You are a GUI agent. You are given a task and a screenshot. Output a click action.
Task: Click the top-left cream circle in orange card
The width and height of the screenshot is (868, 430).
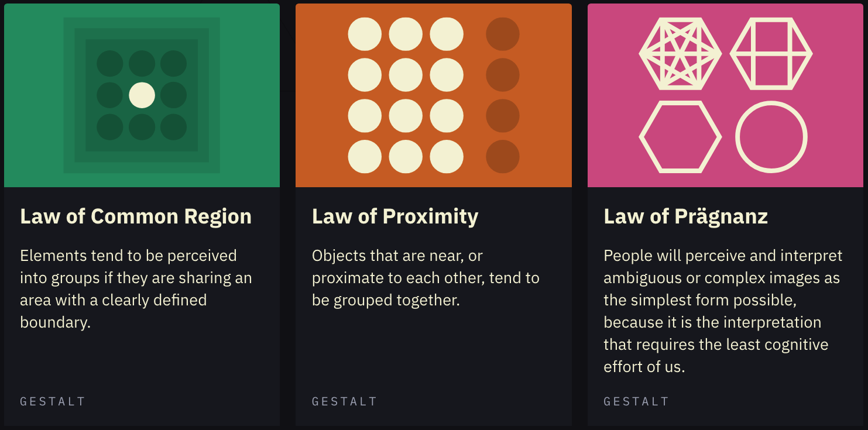click(365, 34)
